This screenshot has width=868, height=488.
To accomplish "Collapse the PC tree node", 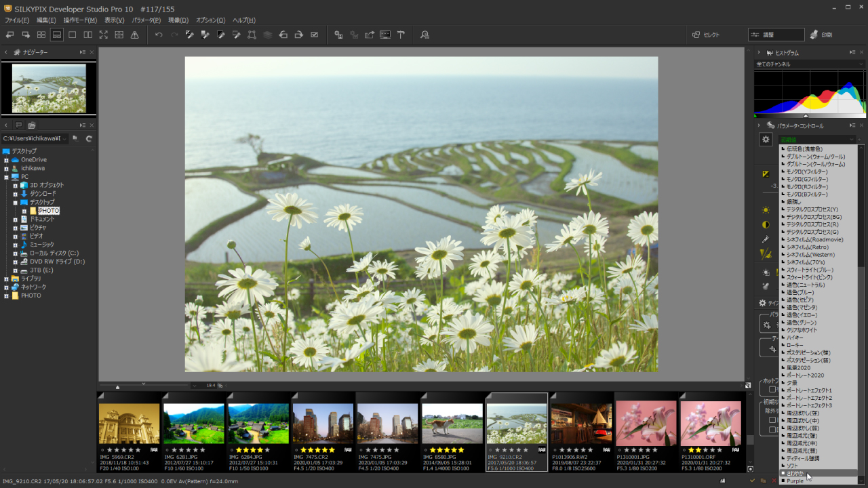I will 6,177.
